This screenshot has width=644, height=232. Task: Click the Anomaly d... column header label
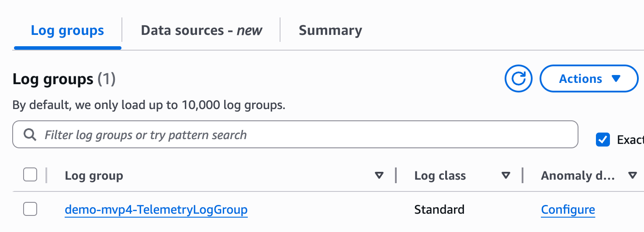tap(578, 176)
